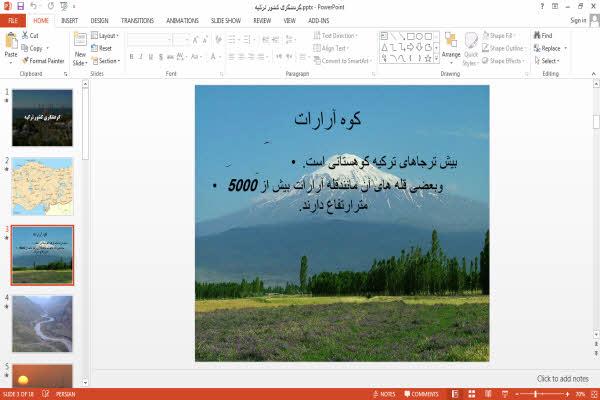
Task: Start Slide Show view from status bar
Action: point(505,394)
